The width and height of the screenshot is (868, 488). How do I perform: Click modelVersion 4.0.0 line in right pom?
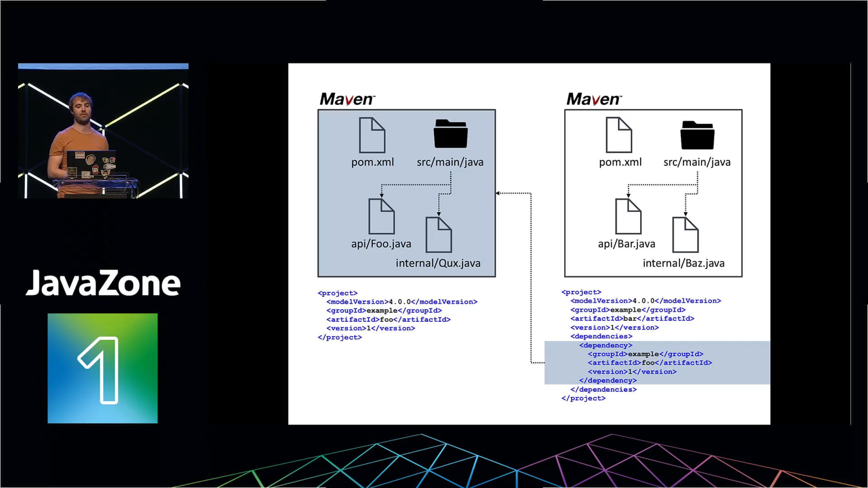(646, 301)
